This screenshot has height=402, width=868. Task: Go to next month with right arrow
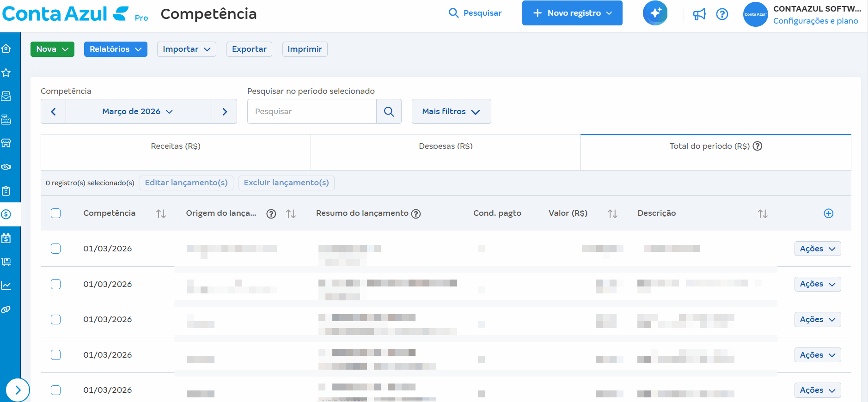click(225, 111)
